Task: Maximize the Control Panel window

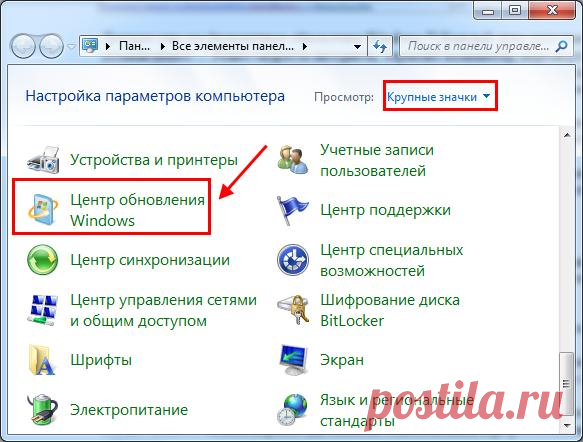Action: pyautogui.click(x=515, y=10)
